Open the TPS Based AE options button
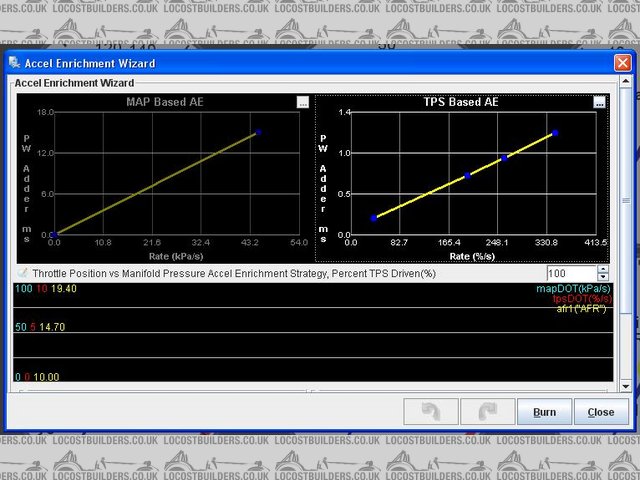The height and width of the screenshot is (480, 640). 599,102
